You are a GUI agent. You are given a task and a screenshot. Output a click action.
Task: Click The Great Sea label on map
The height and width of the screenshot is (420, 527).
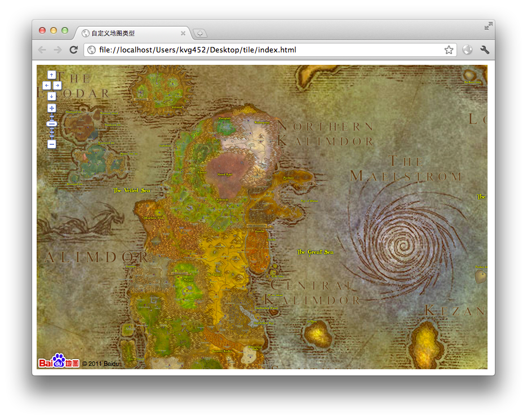315,252
